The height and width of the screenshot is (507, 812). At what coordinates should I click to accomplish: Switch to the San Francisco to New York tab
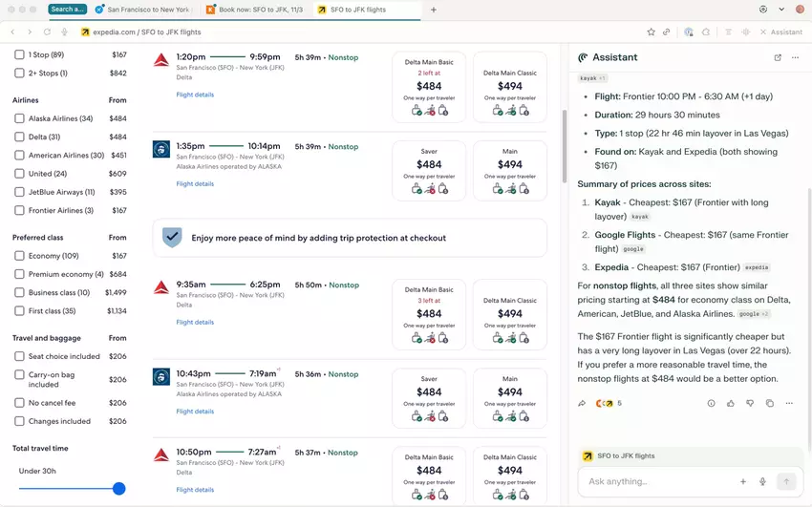pos(146,10)
